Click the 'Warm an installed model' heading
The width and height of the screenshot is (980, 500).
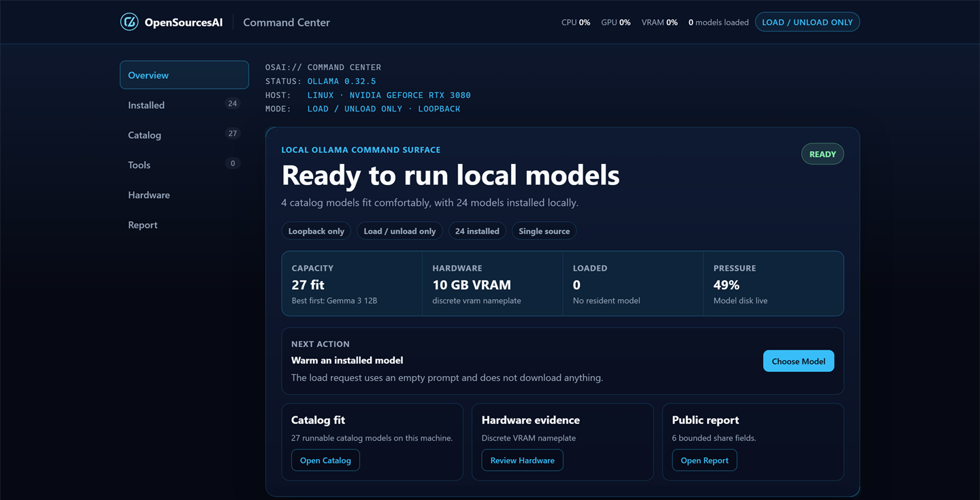coord(347,361)
